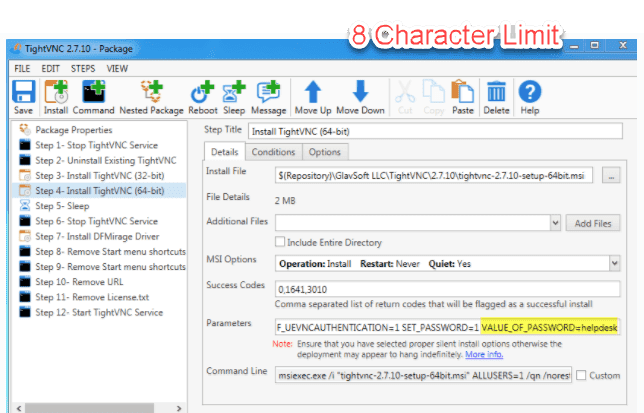Open the FILE menu

pyautogui.click(x=22, y=69)
